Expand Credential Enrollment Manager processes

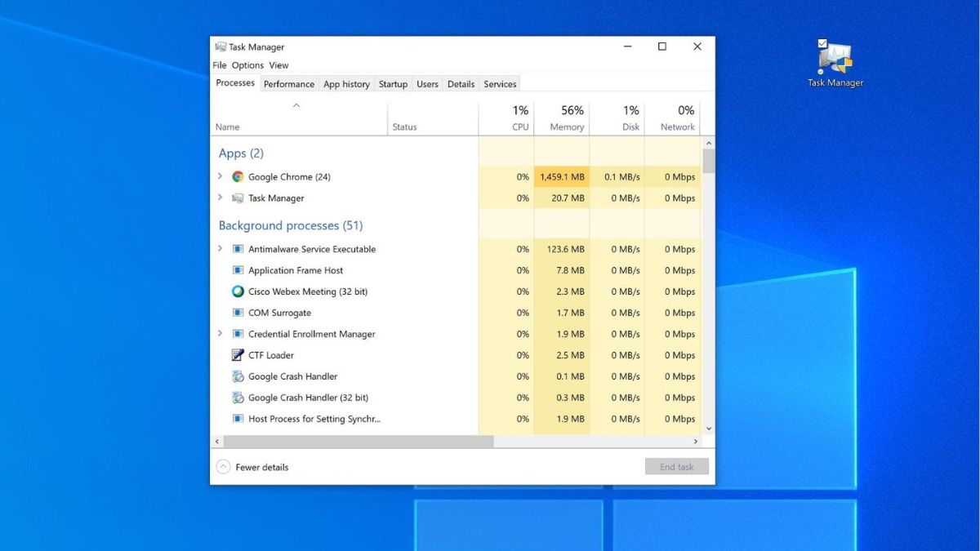(220, 334)
